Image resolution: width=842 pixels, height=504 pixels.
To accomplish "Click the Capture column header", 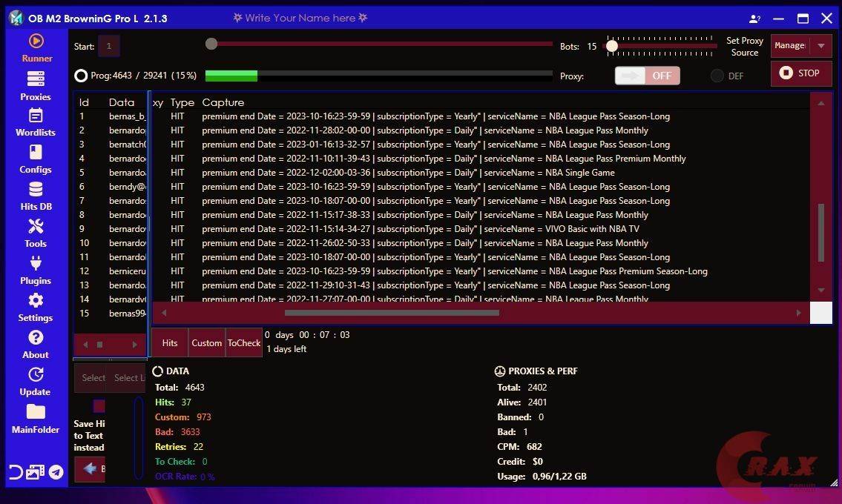I will pos(223,102).
